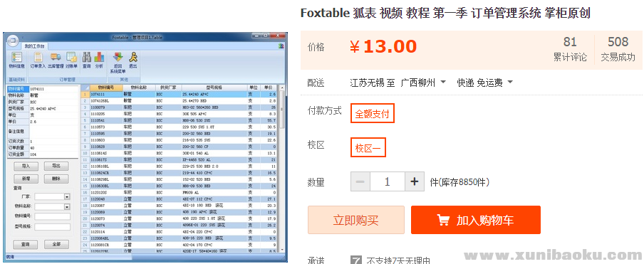
Task: Select cell 1120067 in table
Action: (x=106, y=206)
